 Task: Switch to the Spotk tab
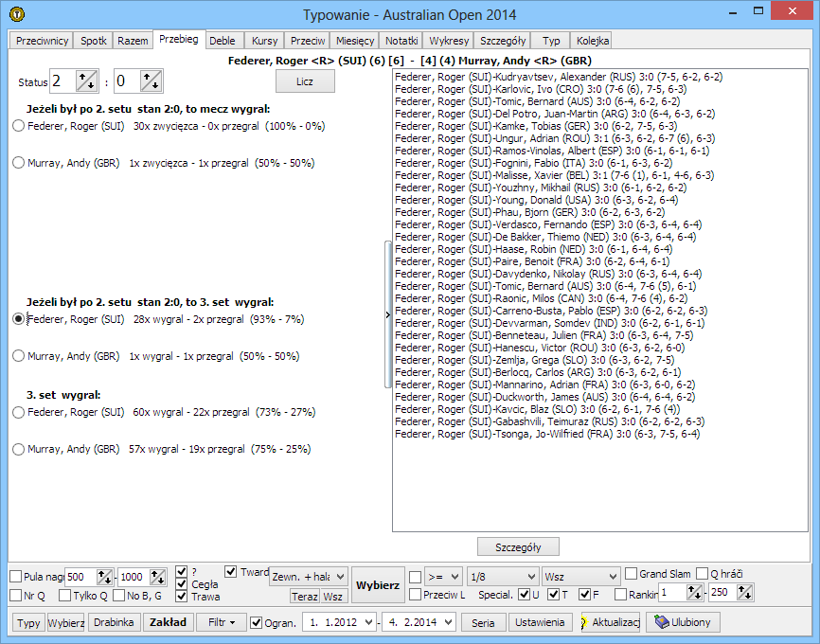(94, 41)
